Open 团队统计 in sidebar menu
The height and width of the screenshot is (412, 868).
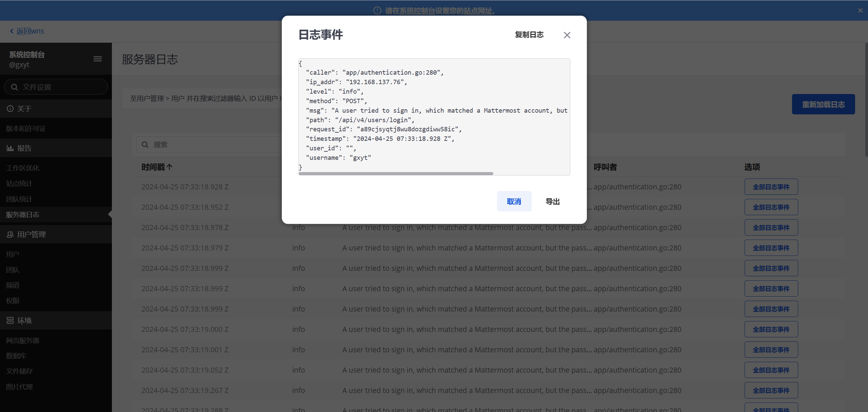(x=19, y=199)
